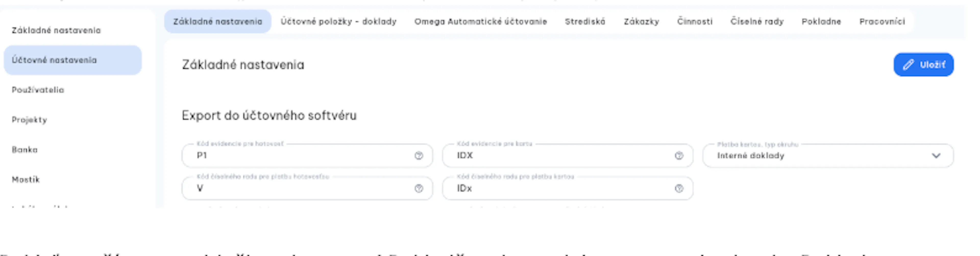Select the Strediská tab
980x256 pixels.
(x=585, y=21)
